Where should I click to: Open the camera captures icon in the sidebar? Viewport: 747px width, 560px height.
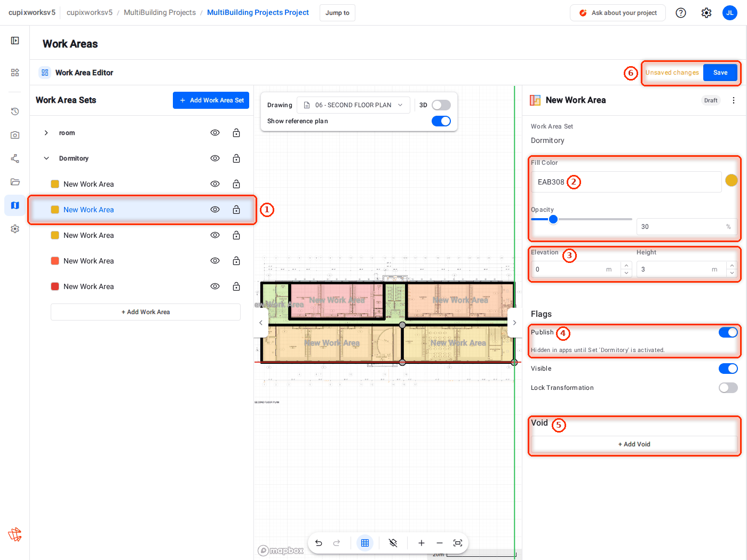tap(15, 135)
